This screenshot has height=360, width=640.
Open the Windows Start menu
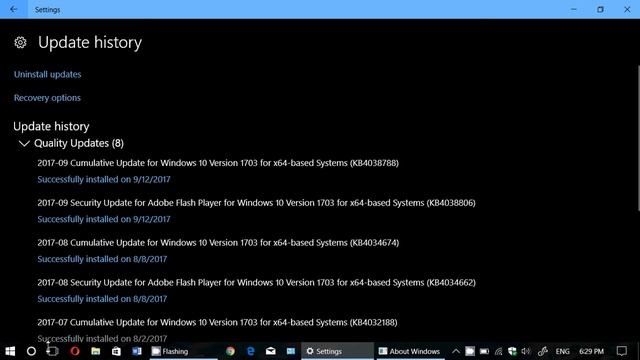coord(10,351)
